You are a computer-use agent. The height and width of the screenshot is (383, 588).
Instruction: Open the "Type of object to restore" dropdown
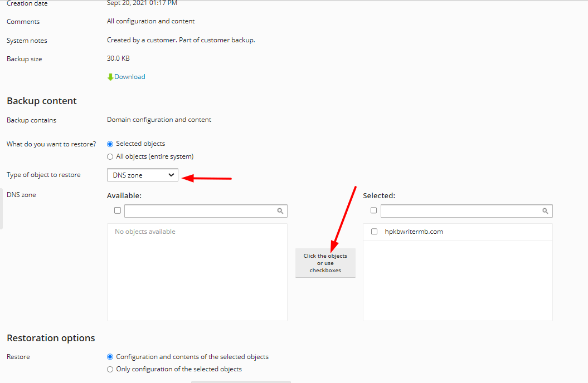(x=142, y=174)
